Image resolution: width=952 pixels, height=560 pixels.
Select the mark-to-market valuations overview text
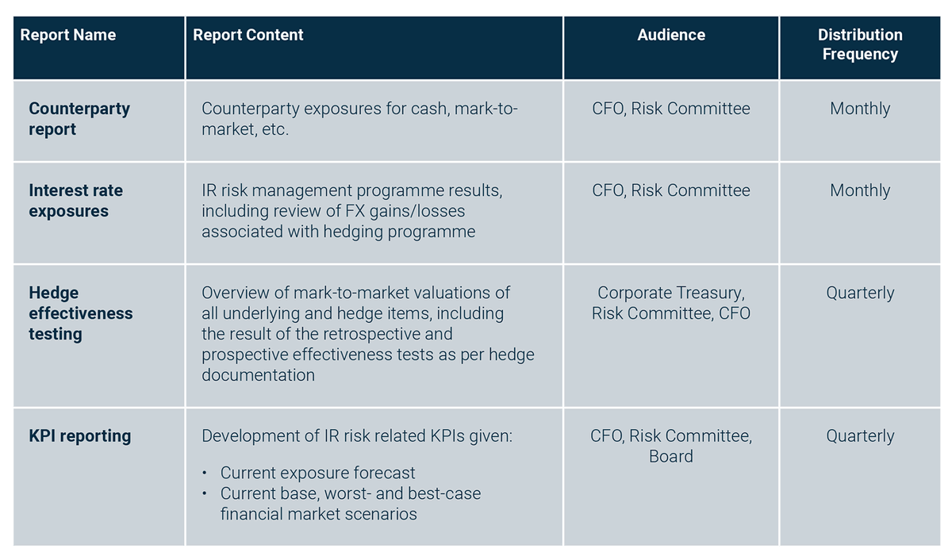[367, 333]
